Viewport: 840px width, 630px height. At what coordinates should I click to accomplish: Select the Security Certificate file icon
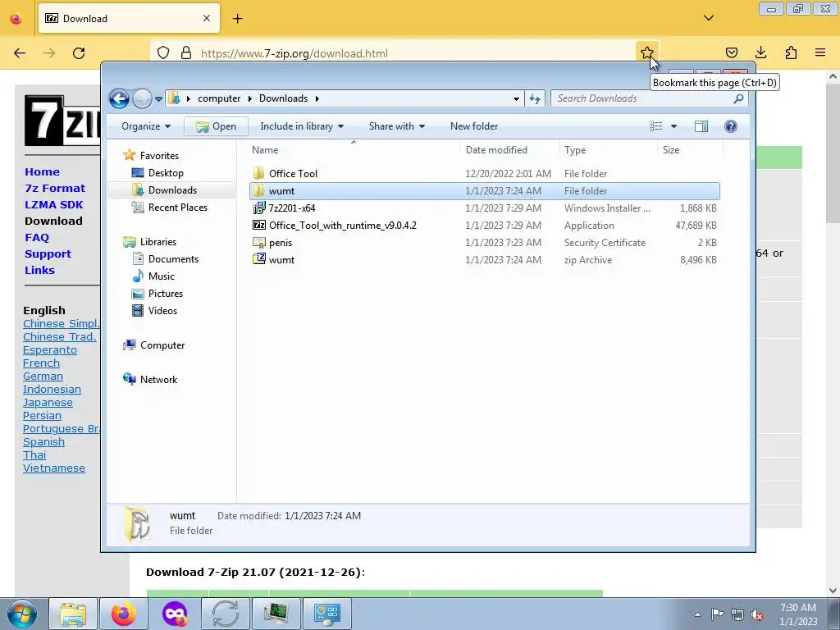tap(258, 243)
